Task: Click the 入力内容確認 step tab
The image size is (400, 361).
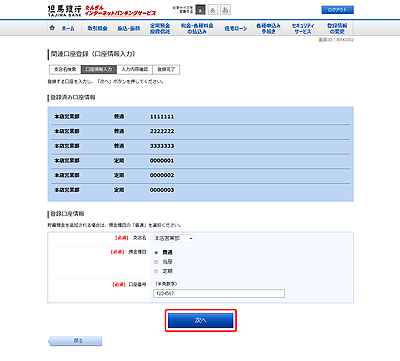Action: 135,69
